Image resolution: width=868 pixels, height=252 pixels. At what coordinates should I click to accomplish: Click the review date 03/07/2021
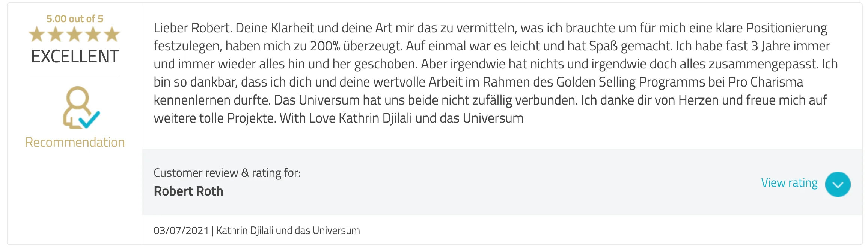click(x=181, y=231)
